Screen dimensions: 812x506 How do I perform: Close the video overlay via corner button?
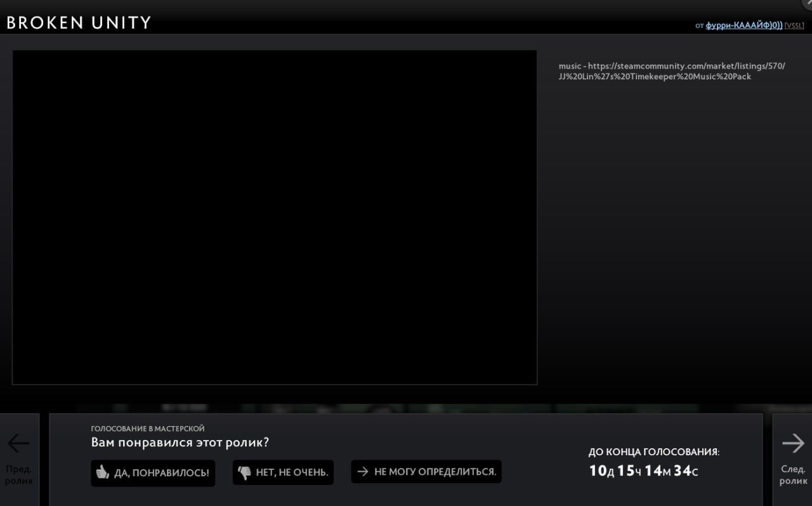(808, 3)
